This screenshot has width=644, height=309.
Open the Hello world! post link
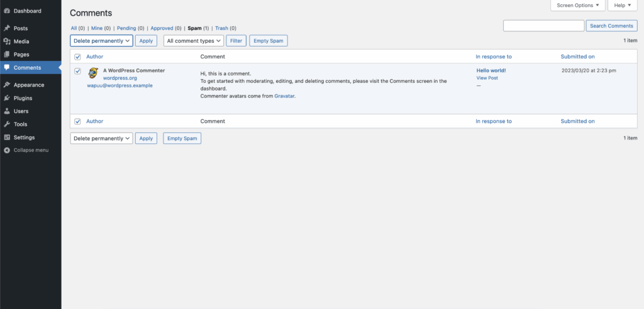click(491, 70)
